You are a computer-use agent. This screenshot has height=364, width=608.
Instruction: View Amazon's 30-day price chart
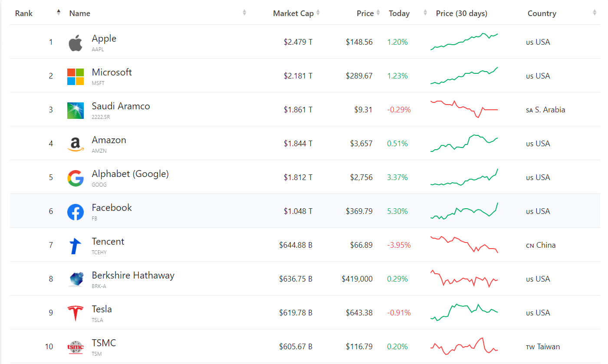click(x=464, y=143)
